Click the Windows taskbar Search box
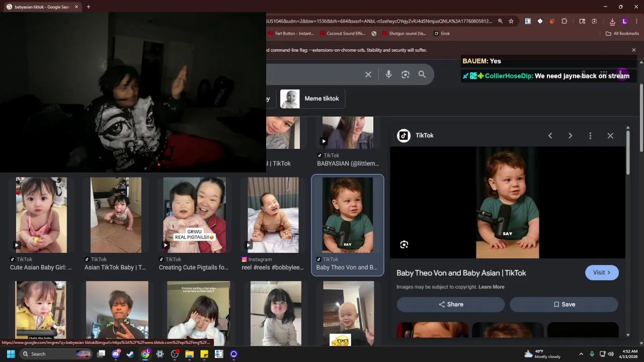The image size is (644, 362). pyautogui.click(x=56, y=354)
